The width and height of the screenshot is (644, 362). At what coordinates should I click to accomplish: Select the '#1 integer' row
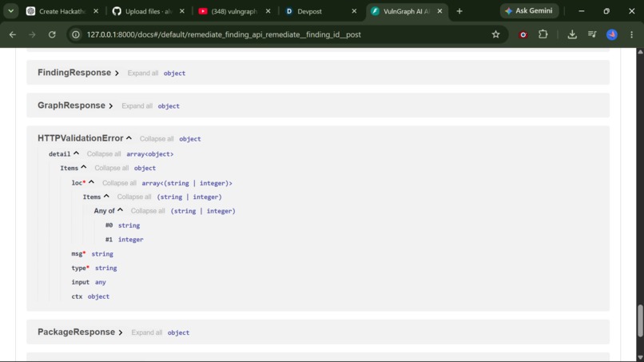[124, 240]
